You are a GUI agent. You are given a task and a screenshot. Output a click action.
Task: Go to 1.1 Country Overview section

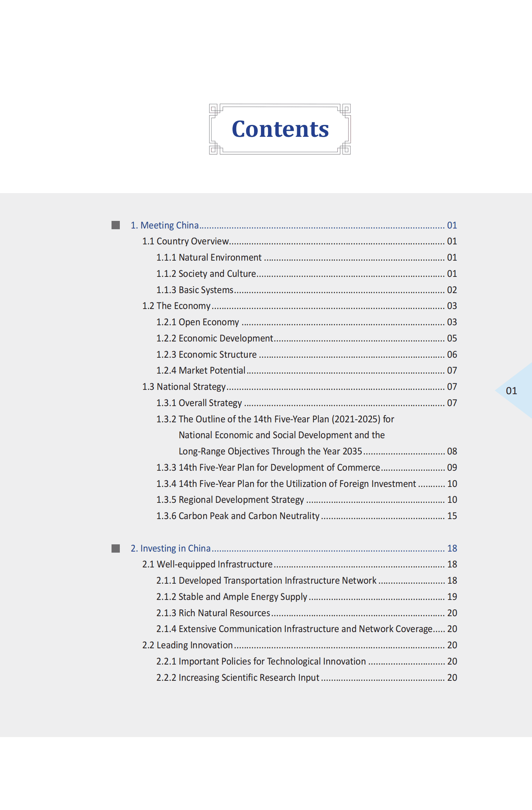[x=186, y=241]
